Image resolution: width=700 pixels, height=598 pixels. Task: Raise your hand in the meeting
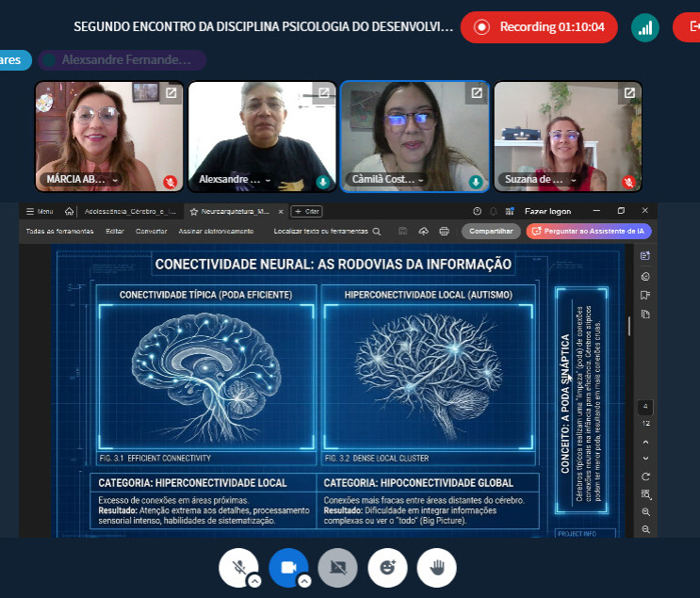(x=436, y=567)
